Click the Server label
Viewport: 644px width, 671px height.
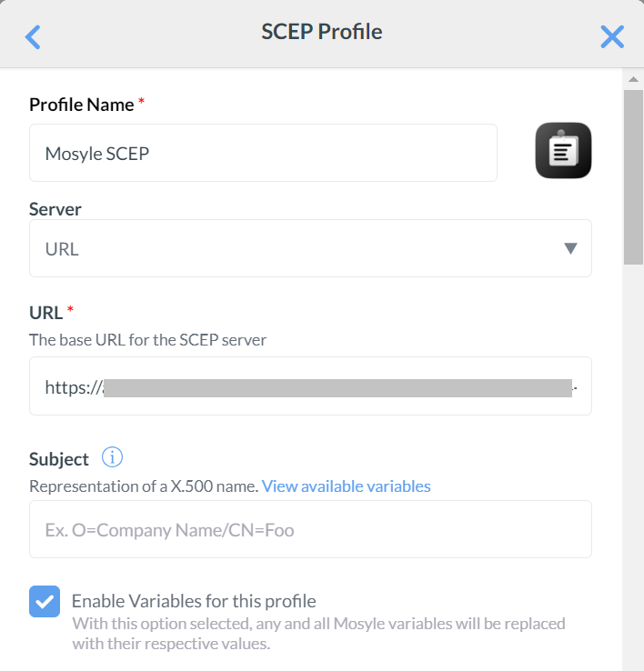(x=55, y=209)
